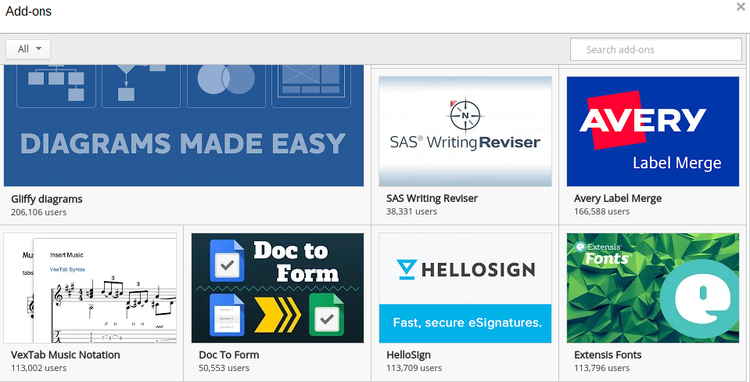The width and height of the screenshot is (750, 382).
Task: Click the 38,331 users count
Action: 412,211
